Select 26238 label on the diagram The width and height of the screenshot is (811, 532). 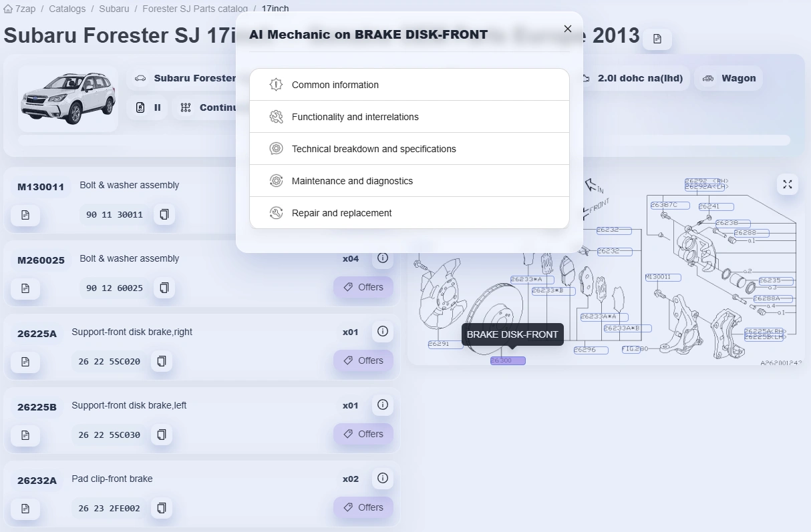[x=732, y=223]
